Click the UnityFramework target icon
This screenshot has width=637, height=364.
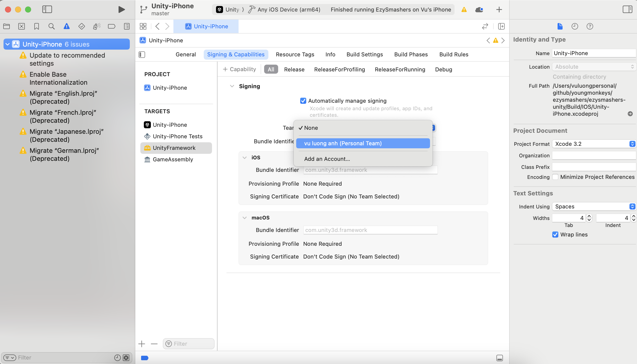147,148
